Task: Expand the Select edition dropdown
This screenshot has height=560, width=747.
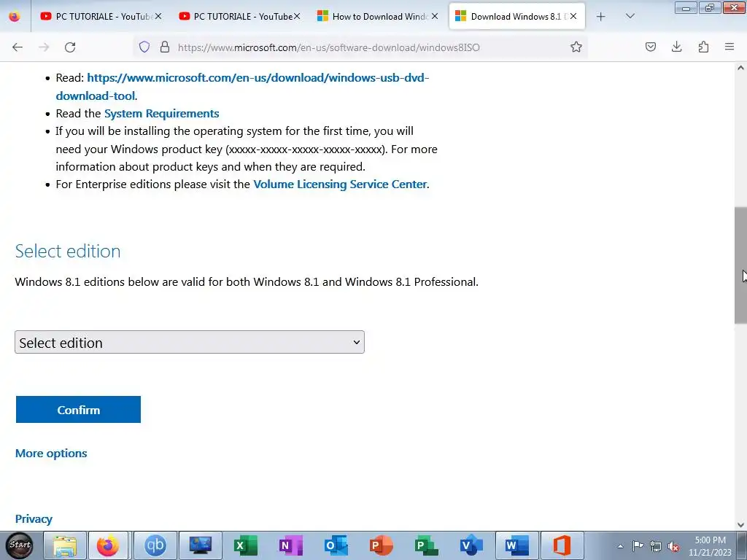Action: coord(190,343)
